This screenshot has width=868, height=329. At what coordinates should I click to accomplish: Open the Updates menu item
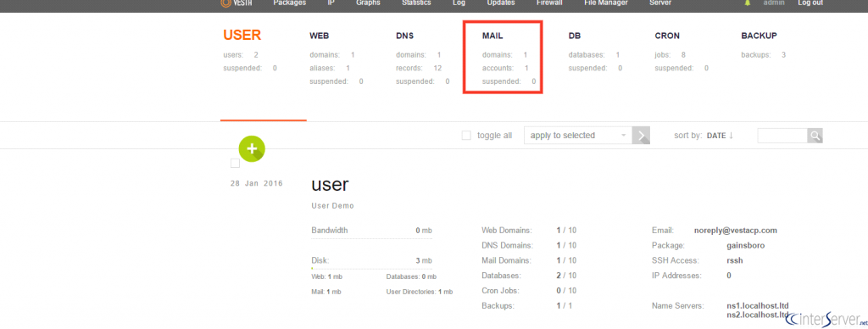[501, 3]
